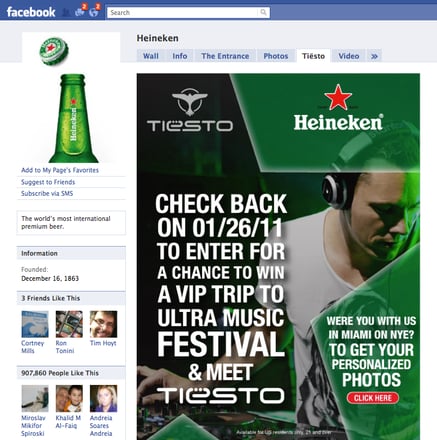Open Tim Hoyt's profile thumbnail
This screenshot has height=440, width=437.
pyautogui.click(x=103, y=324)
